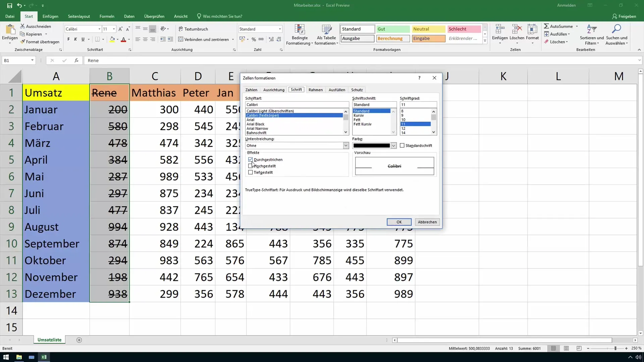644x362 pixels.
Task: Open the Datei menu
Action: 10,16
